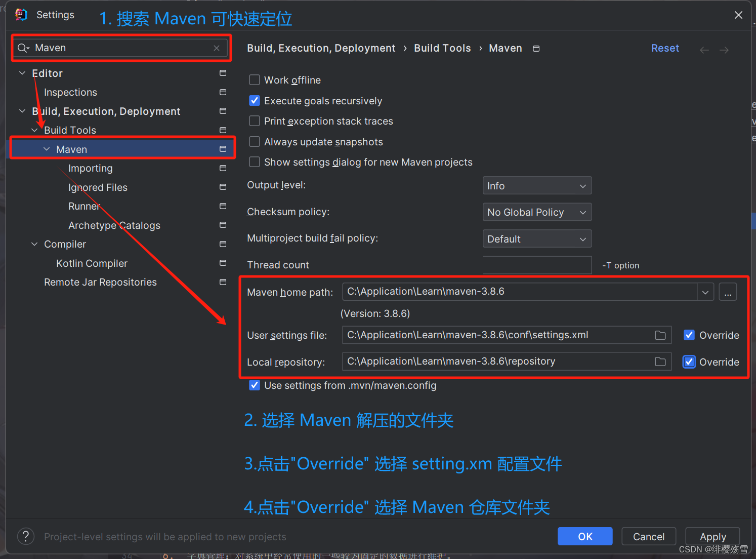Collapse the Build Tools node

coord(34,130)
